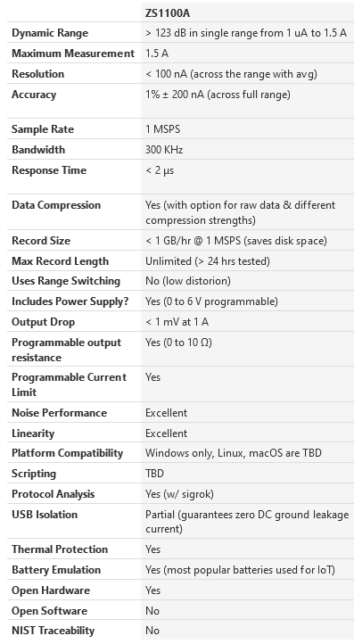Image resolution: width=354 pixels, height=644 pixels.
Task: Select the Uses Range Switching label
Action: [66, 281]
